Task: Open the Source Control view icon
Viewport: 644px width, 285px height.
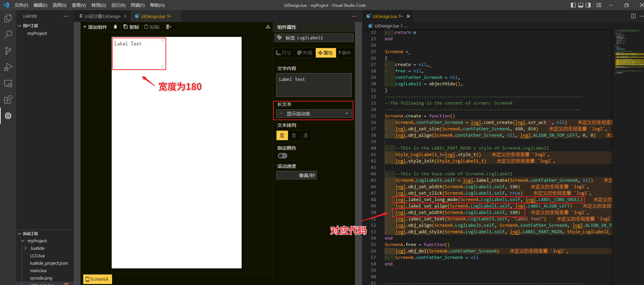Action: point(8,51)
